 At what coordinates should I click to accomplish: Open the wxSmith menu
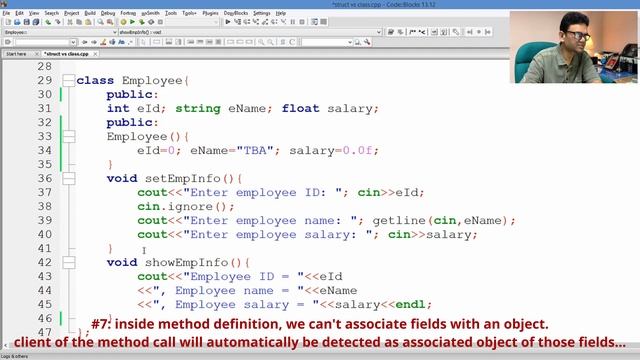coord(150,13)
